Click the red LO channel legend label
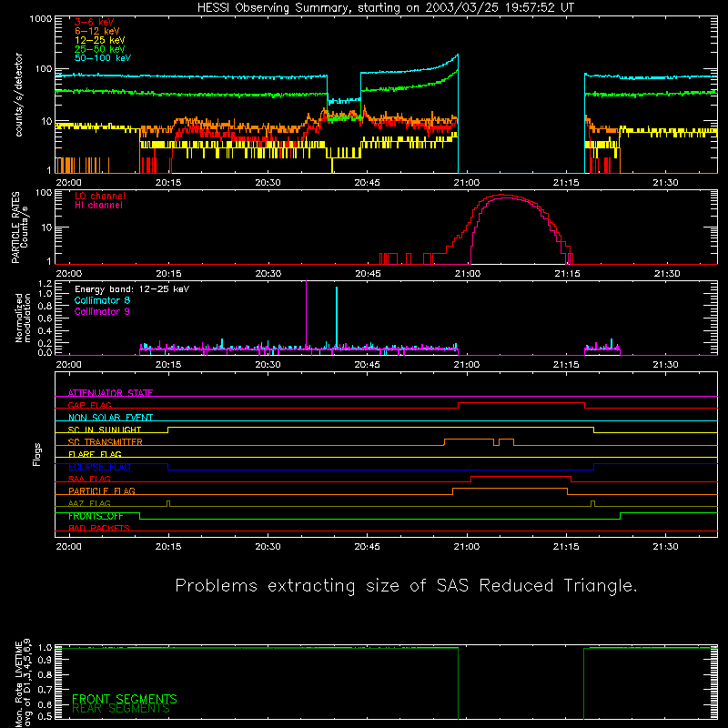The width and height of the screenshot is (728, 728). click(100, 196)
